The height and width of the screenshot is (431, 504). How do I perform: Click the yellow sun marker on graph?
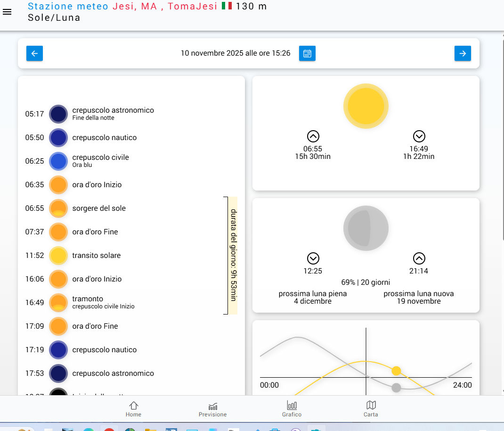click(x=396, y=371)
